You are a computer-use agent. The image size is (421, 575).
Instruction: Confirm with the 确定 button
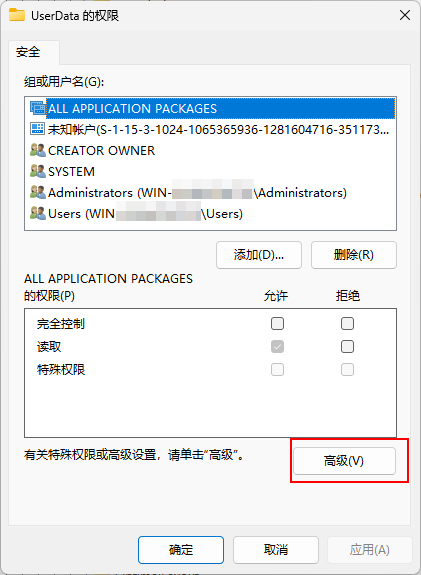[181, 550]
